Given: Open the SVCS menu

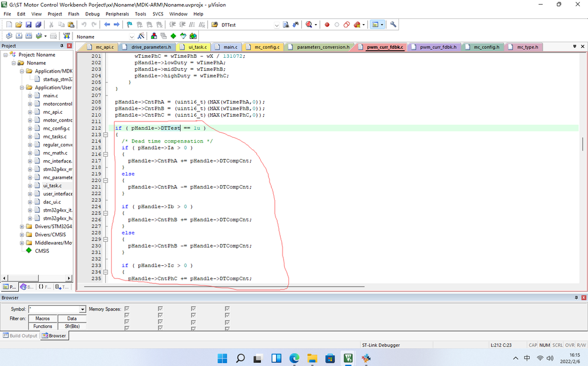Looking at the screenshot, I should (x=158, y=14).
